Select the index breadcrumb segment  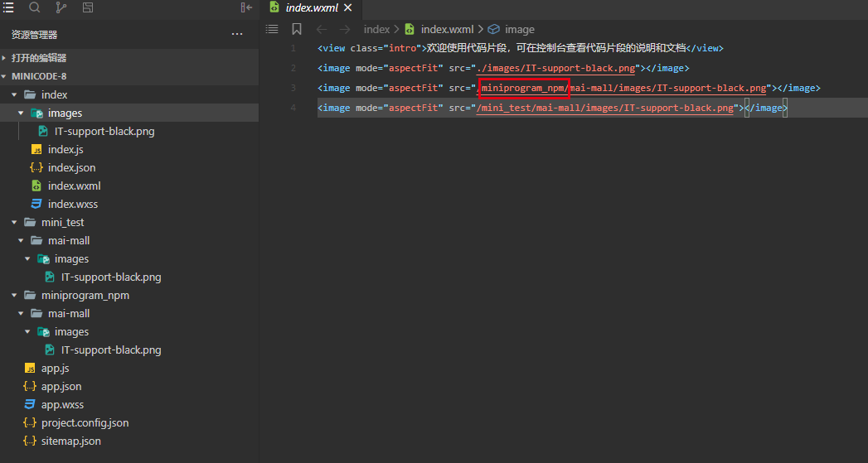click(x=376, y=29)
